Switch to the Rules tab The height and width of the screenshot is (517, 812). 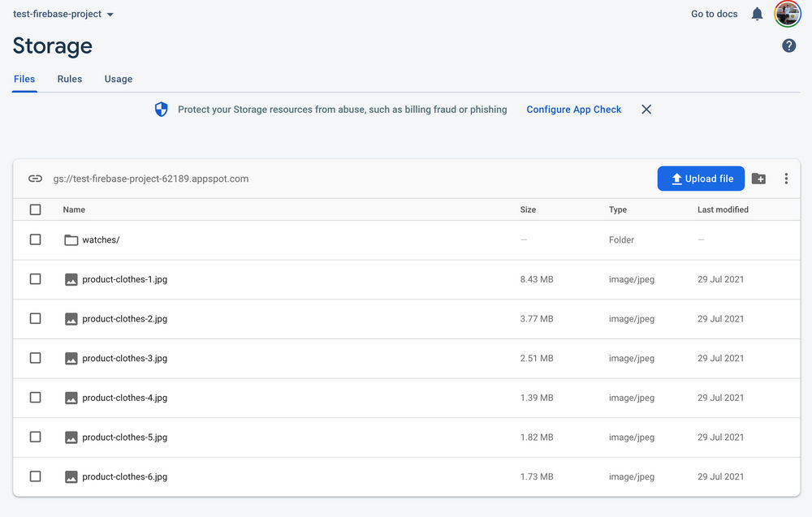(x=69, y=79)
